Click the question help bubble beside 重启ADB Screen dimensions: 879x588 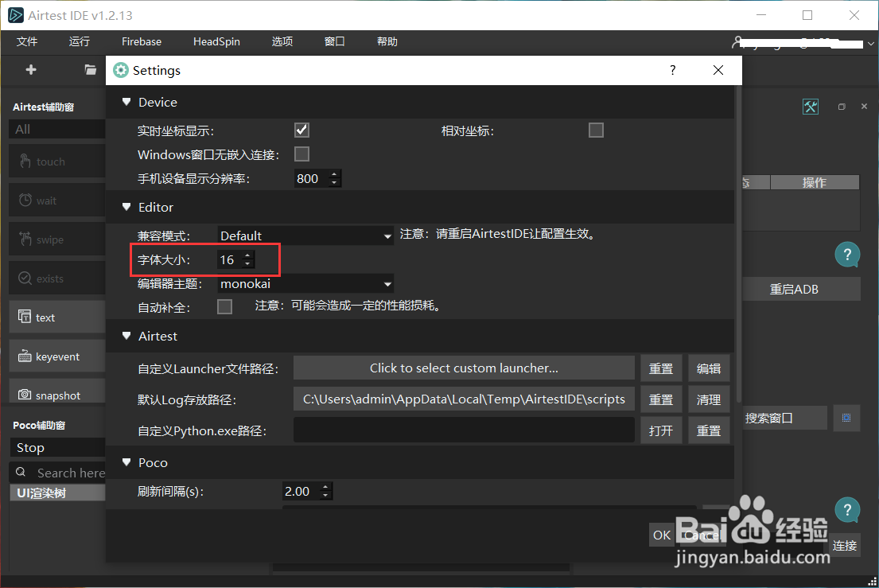click(847, 254)
